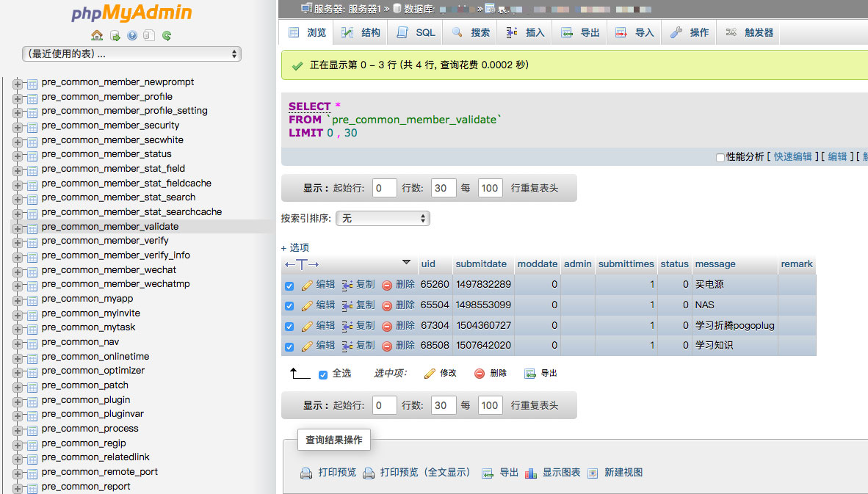Expand pre_common_patch tree node
868x494 pixels.
[x=17, y=388]
